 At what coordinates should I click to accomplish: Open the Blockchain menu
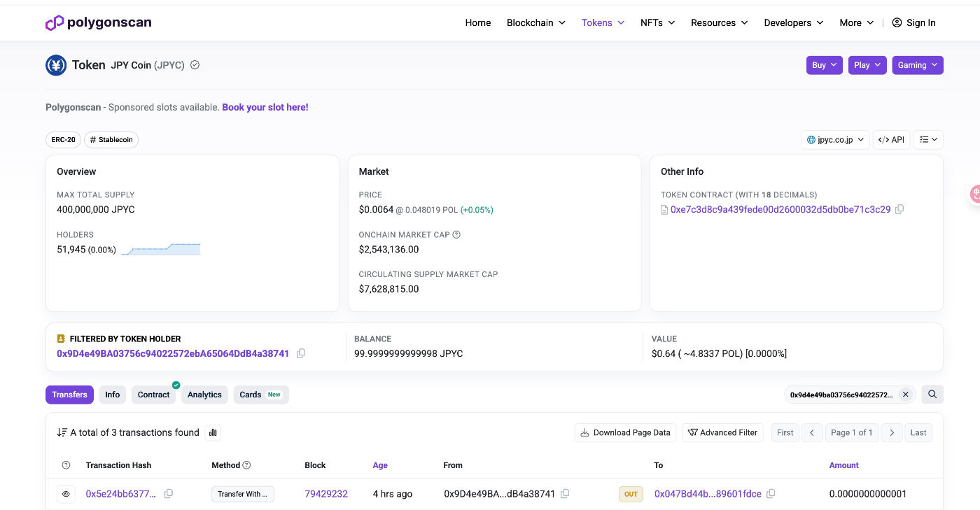535,22
